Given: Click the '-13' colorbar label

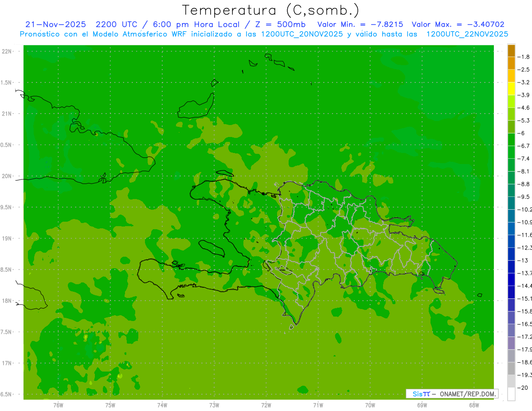Looking at the screenshot, I should [x=522, y=260].
